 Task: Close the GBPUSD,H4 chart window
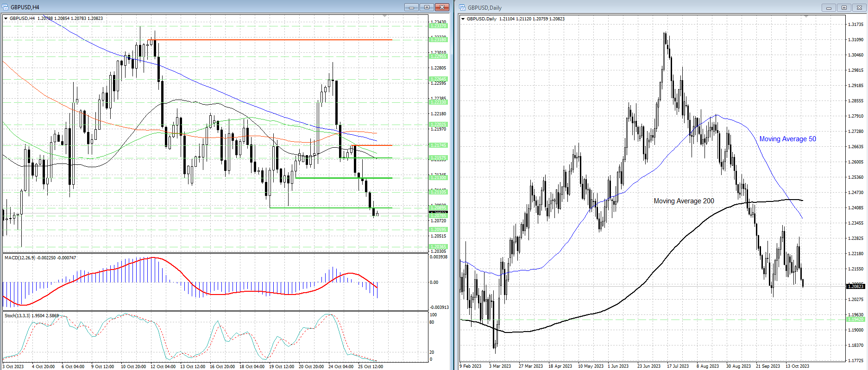pyautogui.click(x=442, y=7)
